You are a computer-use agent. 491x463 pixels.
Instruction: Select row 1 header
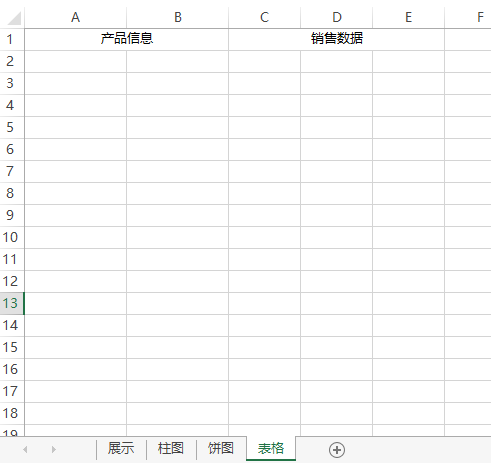(12, 39)
